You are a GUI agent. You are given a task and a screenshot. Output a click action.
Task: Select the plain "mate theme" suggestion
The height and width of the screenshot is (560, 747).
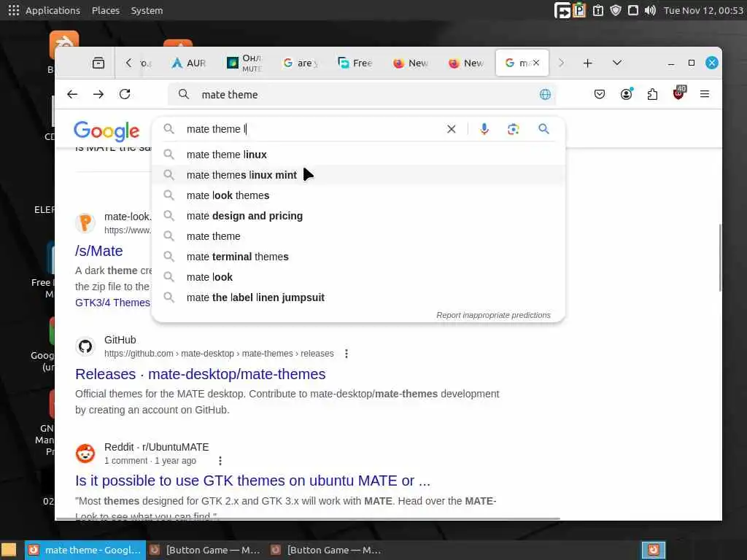click(358, 237)
